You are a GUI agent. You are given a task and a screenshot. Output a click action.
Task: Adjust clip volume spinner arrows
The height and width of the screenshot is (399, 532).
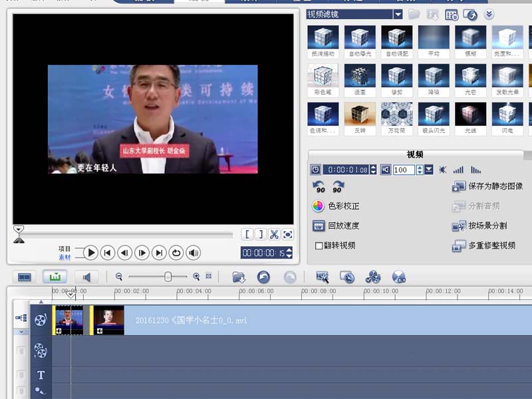click(x=420, y=170)
